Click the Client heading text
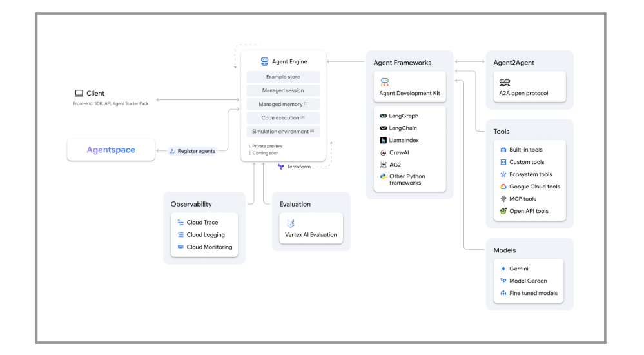 click(x=95, y=94)
